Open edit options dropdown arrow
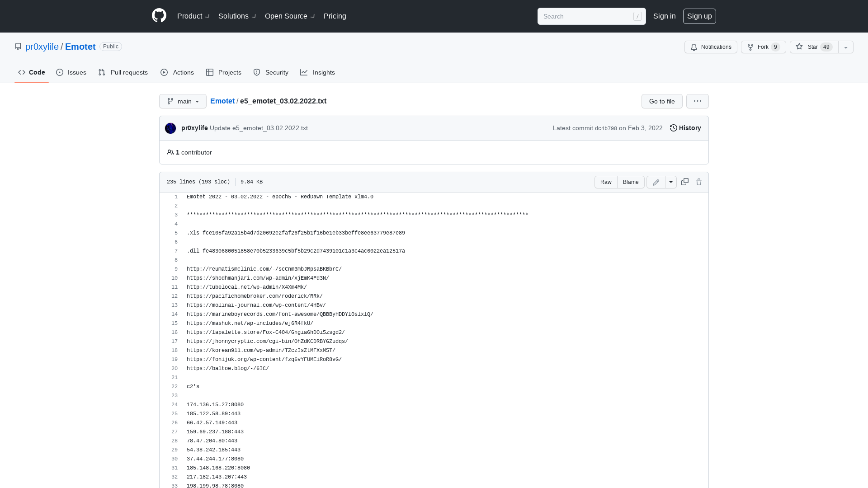 coord(671,182)
